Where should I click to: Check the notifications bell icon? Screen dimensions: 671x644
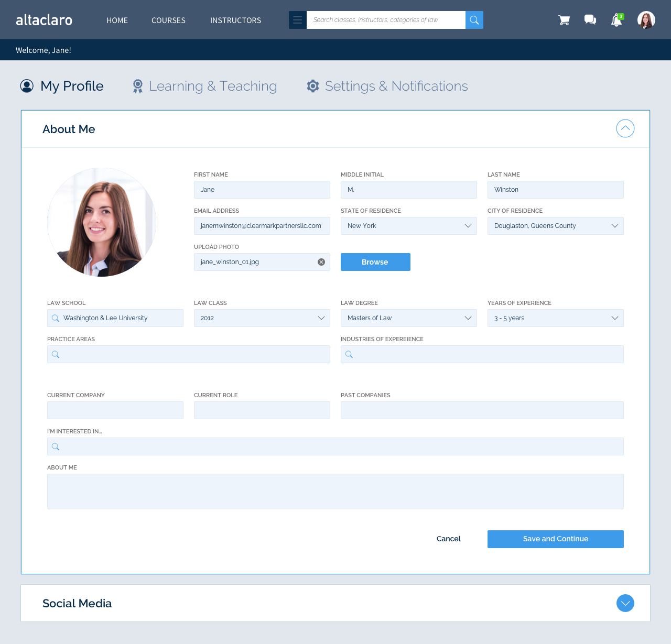tap(616, 20)
